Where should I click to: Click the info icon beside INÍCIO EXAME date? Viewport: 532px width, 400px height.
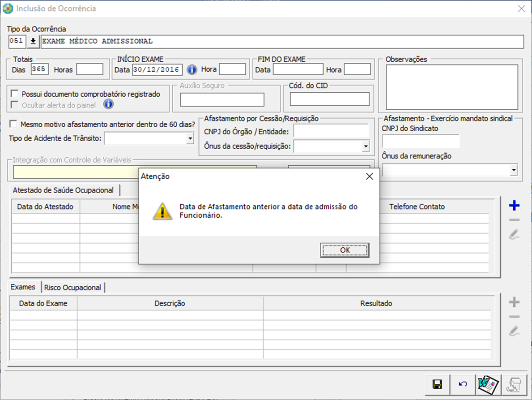[x=192, y=69]
